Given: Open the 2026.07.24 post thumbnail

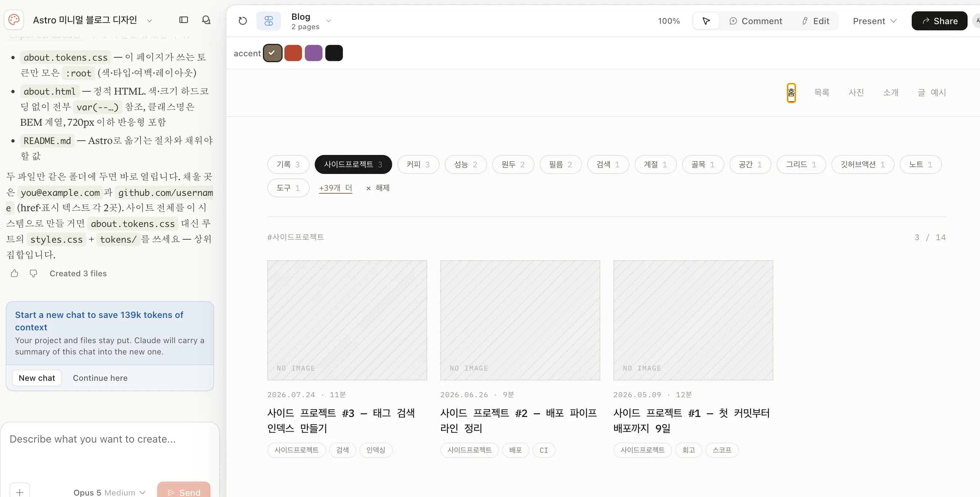Looking at the screenshot, I should click(347, 320).
